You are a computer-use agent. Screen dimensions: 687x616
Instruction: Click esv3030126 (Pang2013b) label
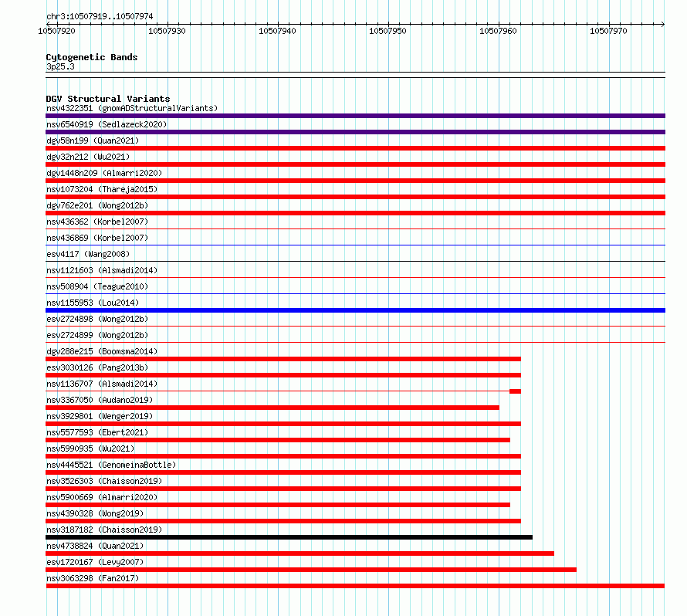tap(97, 367)
